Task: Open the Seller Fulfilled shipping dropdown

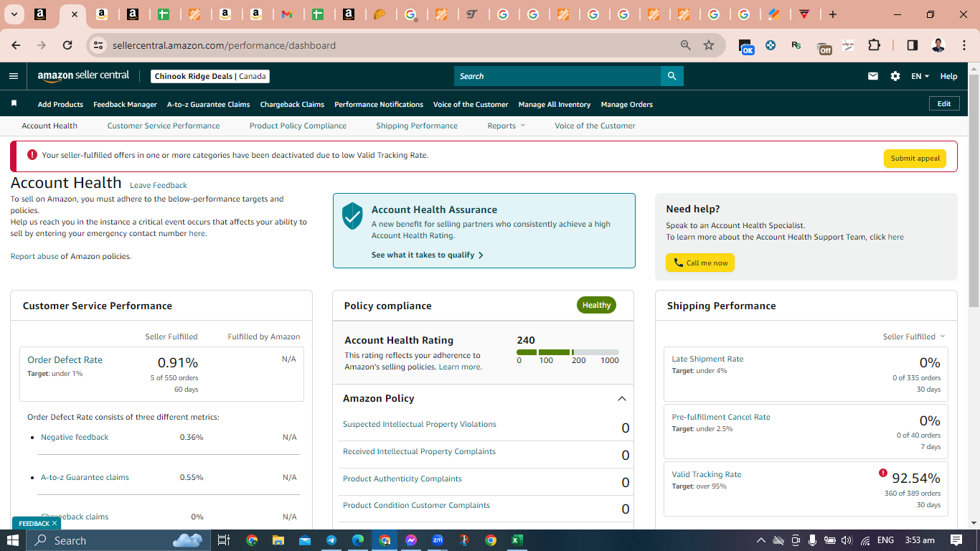Action: (914, 336)
